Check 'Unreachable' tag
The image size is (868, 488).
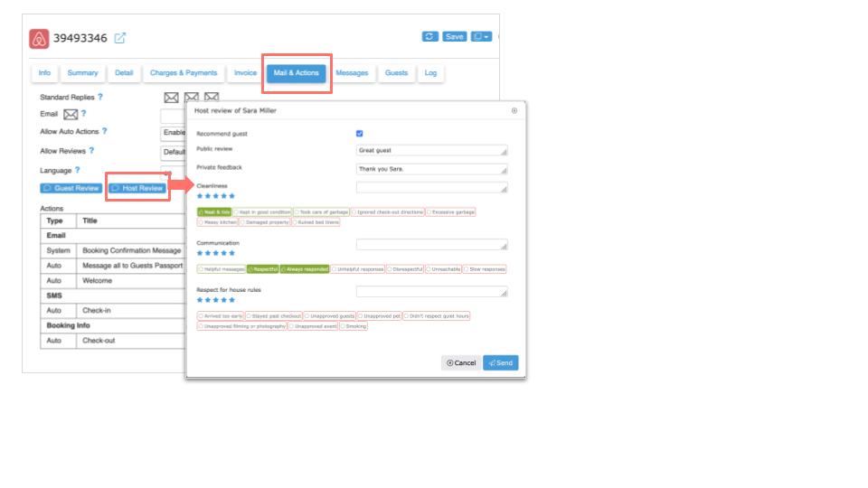click(x=443, y=269)
